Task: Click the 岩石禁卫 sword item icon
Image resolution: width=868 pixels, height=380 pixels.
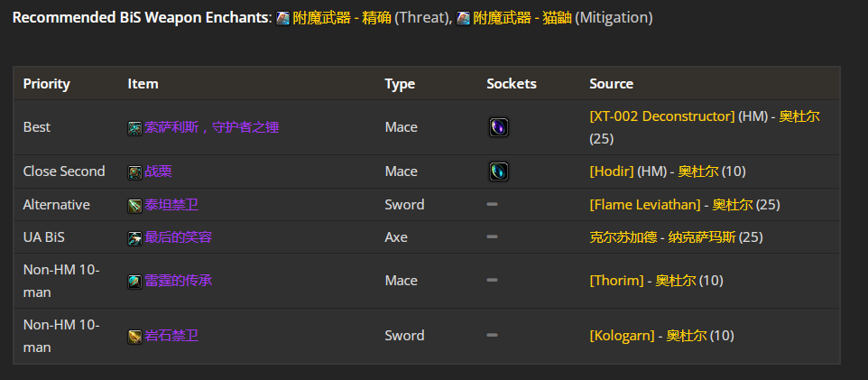Action: [x=134, y=337]
